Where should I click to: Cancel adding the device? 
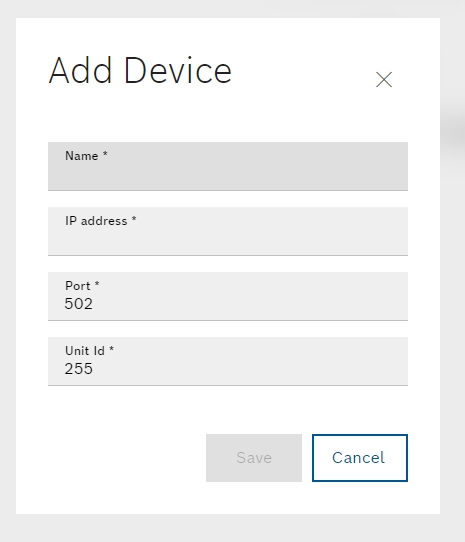click(x=360, y=458)
